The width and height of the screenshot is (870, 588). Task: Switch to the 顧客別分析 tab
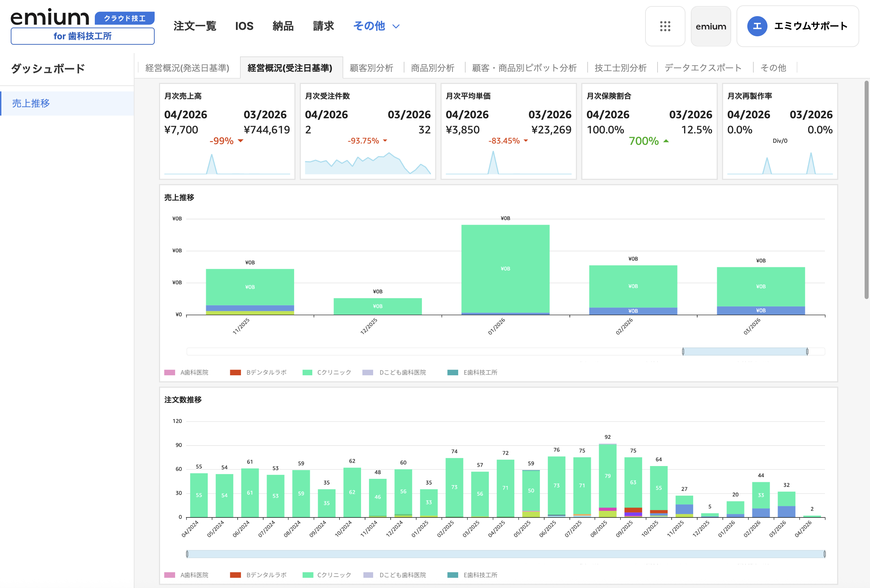(371, 68)
